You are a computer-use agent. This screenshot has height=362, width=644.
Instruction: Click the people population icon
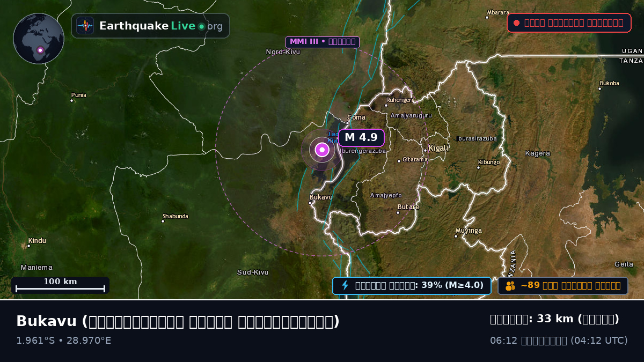tap(510, 286)
